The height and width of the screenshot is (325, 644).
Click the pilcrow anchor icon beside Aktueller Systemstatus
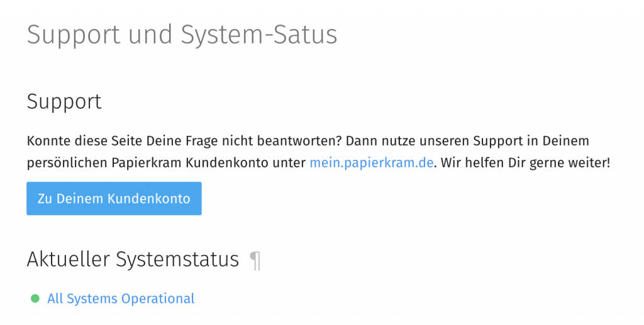(x=255, y=259)
